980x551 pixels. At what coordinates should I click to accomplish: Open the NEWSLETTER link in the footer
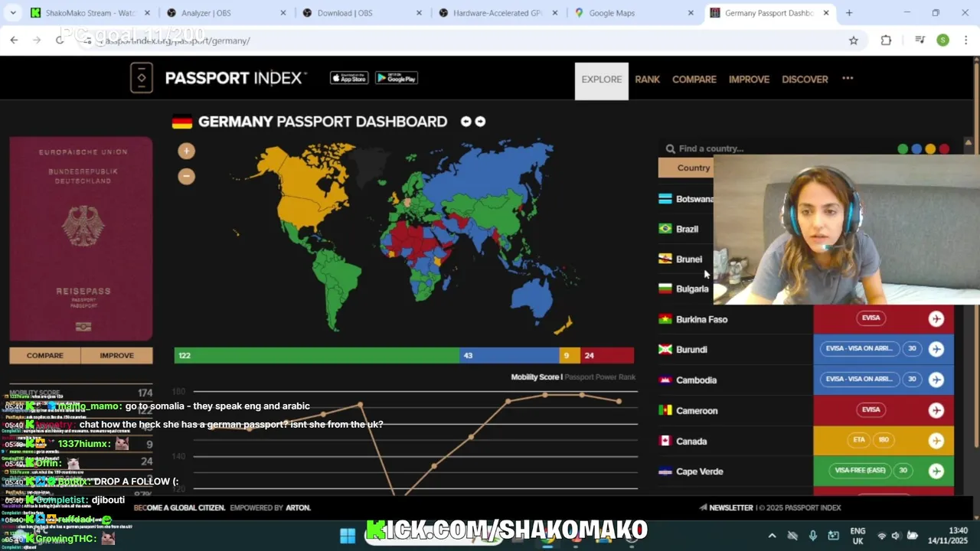[x=727, y=507]
